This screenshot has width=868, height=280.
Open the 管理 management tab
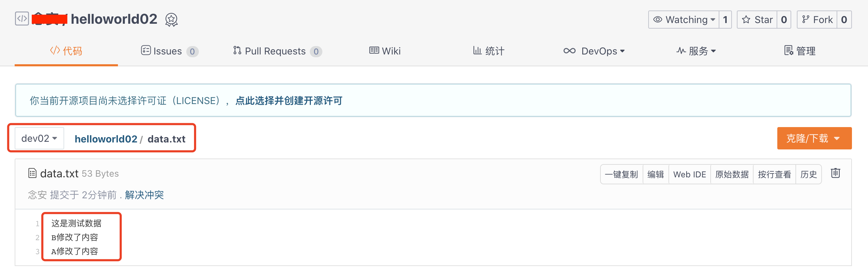800,51
